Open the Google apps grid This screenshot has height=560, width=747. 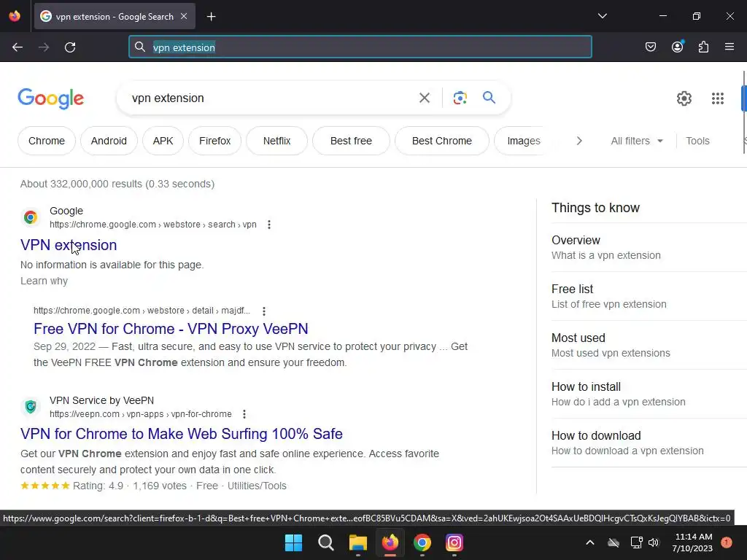coord(718,98)
